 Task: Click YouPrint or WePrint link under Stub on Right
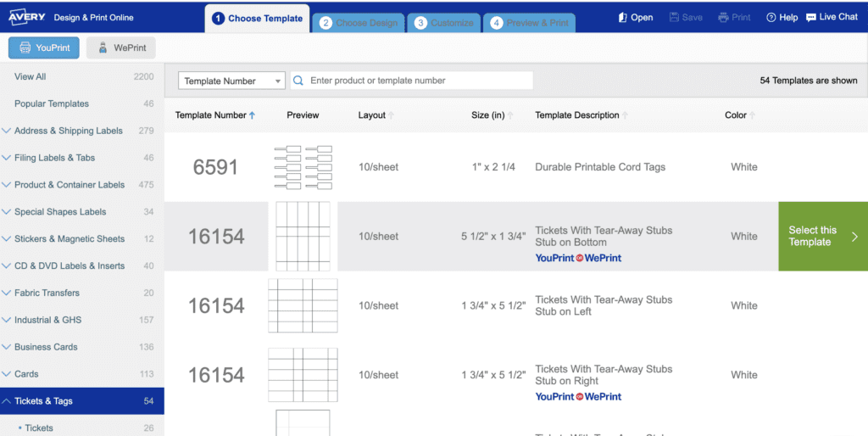[578, 396]
